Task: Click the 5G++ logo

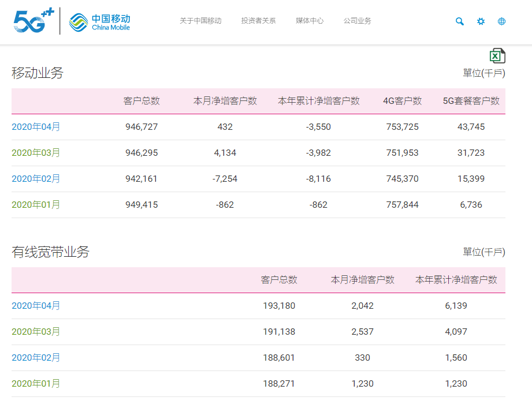Action: click(34, 21)
